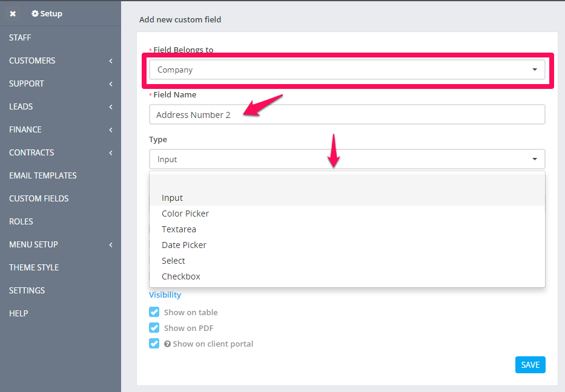The image size is (565, 392).
Task: Open the Visibility link
Action: [x=165, y=295]
